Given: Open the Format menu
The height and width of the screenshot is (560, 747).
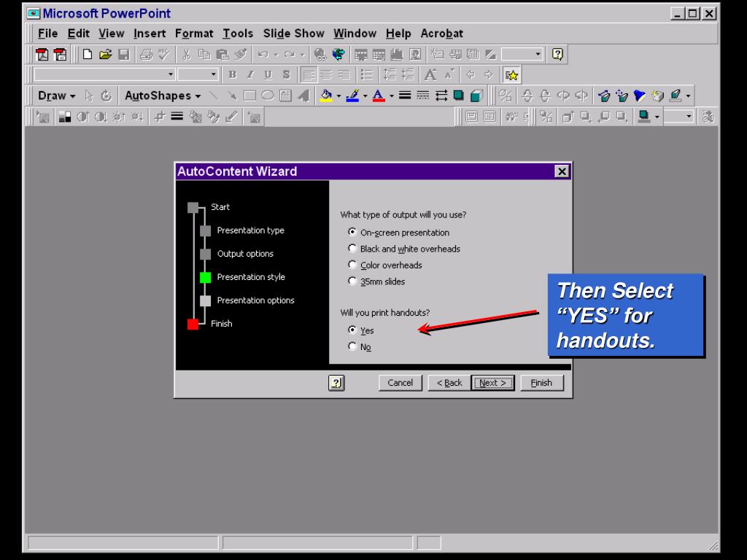Looking at the screenshot, I should (x=194, y=34).
